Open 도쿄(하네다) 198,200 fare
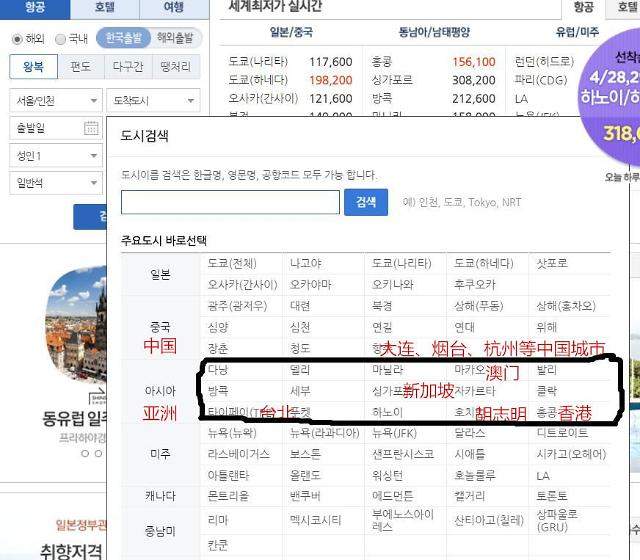 tap(290, 80)
